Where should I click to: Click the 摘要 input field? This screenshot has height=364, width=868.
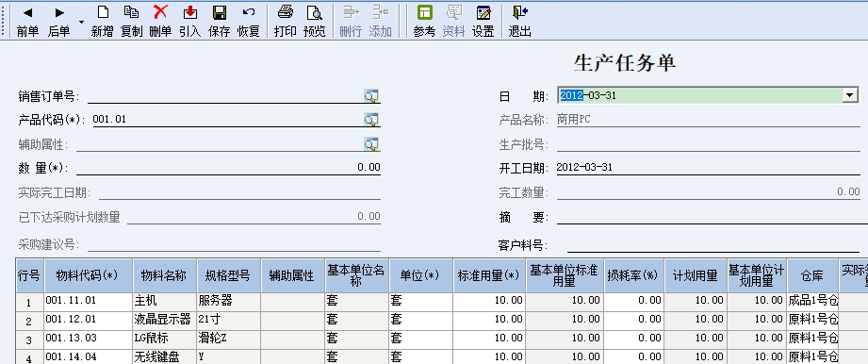point(712,217)
